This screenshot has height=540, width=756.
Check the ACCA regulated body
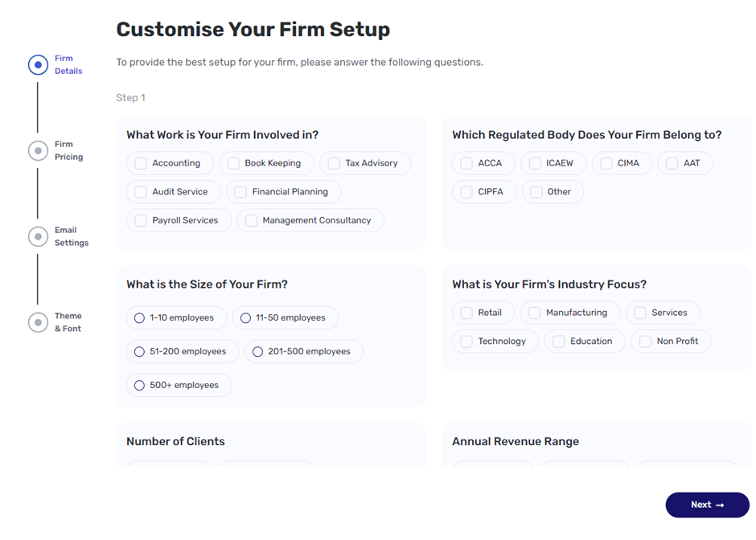click(x=466, y=163)
